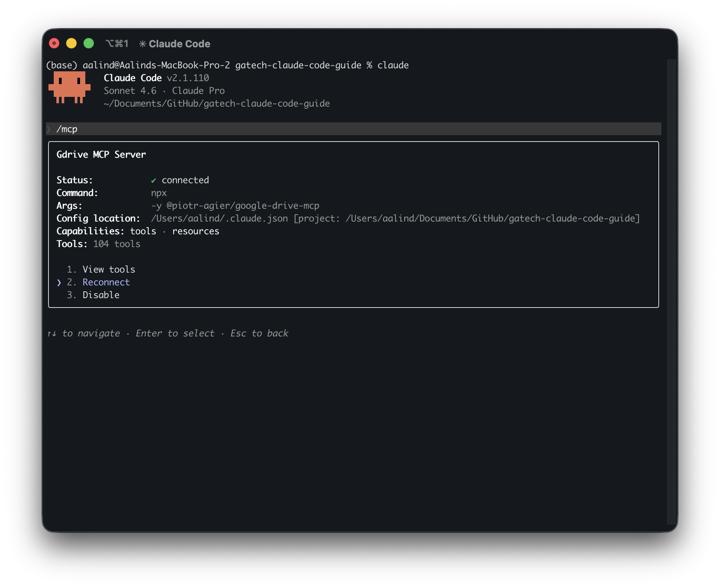Disable the Gdrive MCP server
720x588 pixels.
click(101, 295)
